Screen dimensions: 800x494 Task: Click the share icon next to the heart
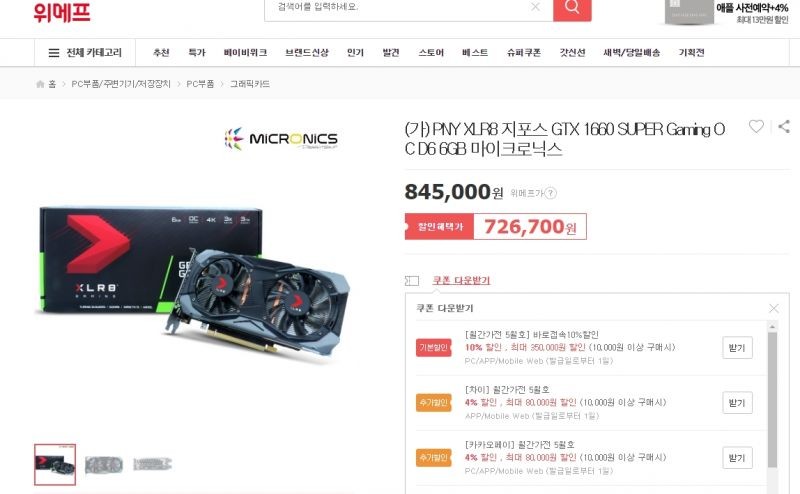(784, 126)
